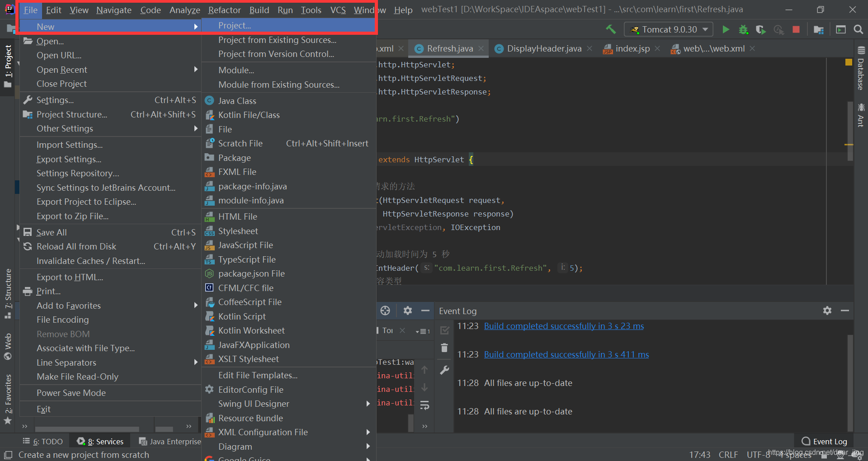
Task: Click Settings... in File menu
Action: coord(111,100)
